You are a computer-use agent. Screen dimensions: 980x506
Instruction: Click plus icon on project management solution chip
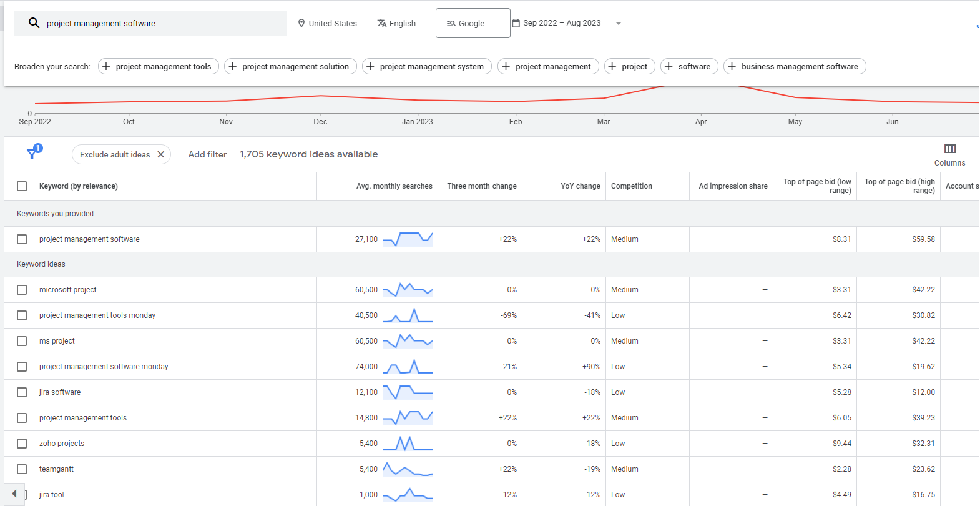tap(232, 66)
